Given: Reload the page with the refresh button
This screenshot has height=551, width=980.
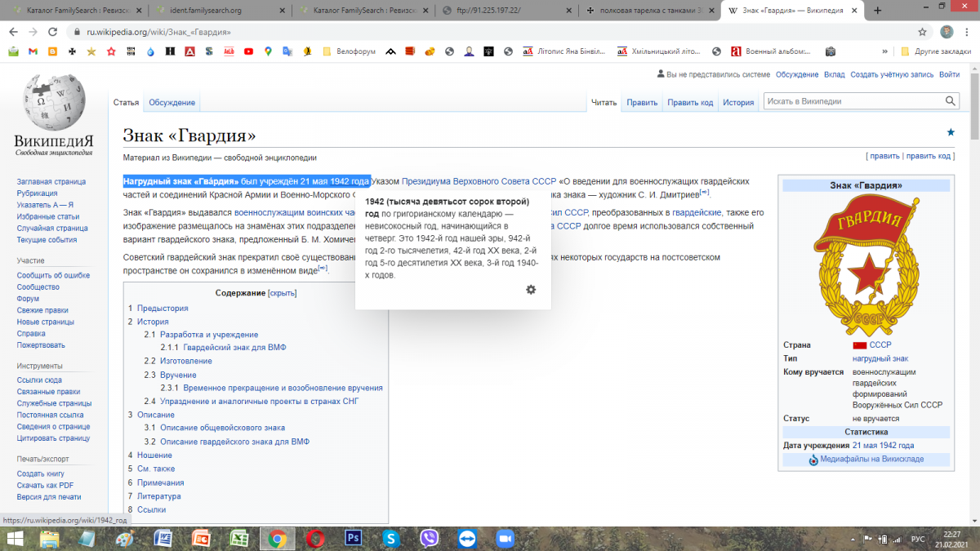Looking at the screenshot, I should pyautogui.click(x=54, y=32).
